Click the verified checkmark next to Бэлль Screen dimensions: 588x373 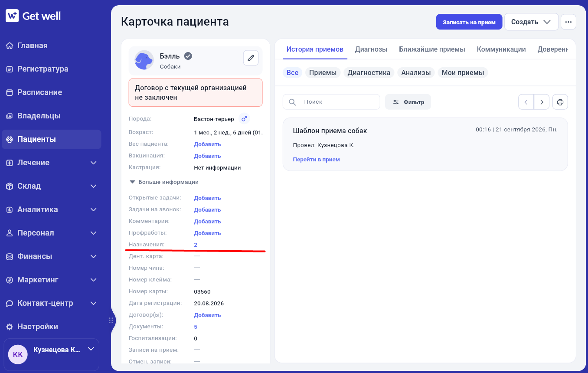tap(188, 56)
